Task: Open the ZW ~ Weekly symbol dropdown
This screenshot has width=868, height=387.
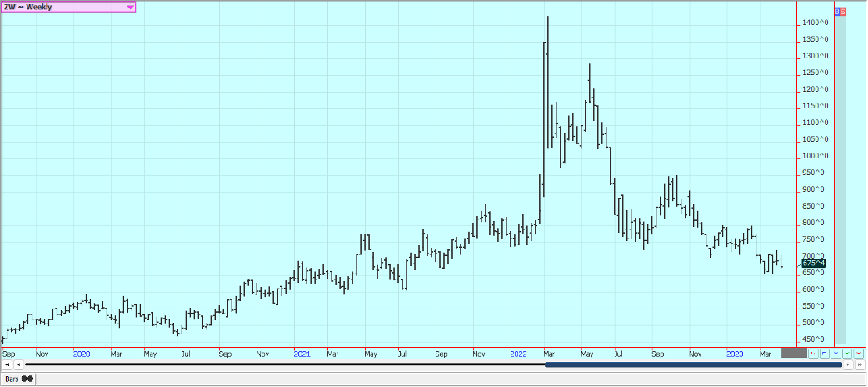Action: click(68, 7)
